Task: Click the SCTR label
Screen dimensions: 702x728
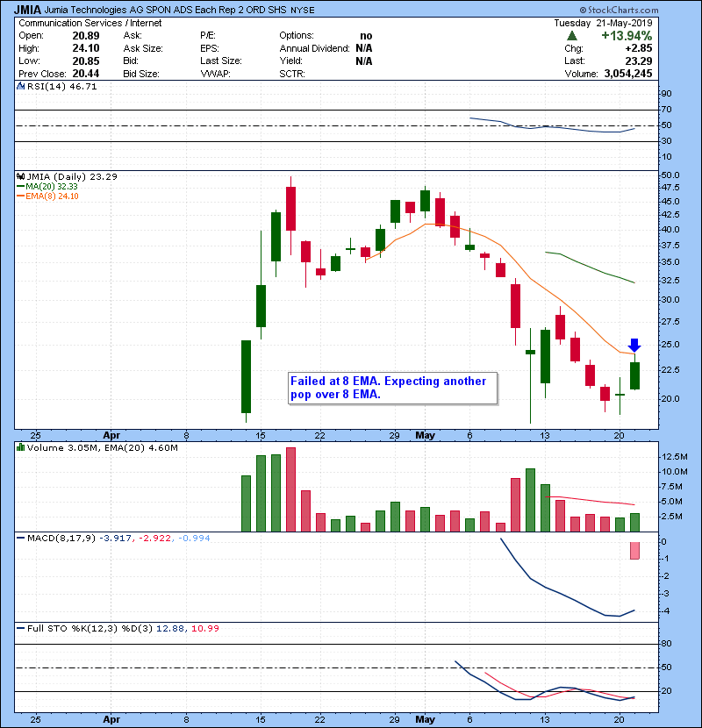Action: click(x=292, y=74)
